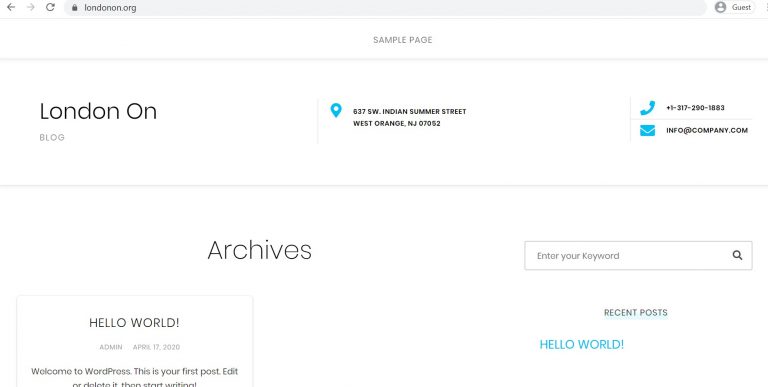Click the blue phone icon
The width and height of the screenshot is (768, 387).
click(x=647, y=108)
